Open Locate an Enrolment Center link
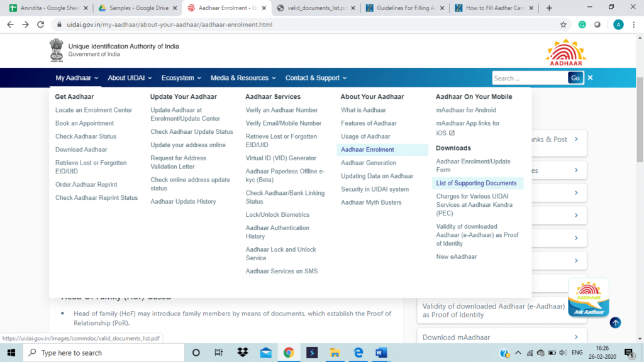The image size is (644, 362). tap(94, 110)
